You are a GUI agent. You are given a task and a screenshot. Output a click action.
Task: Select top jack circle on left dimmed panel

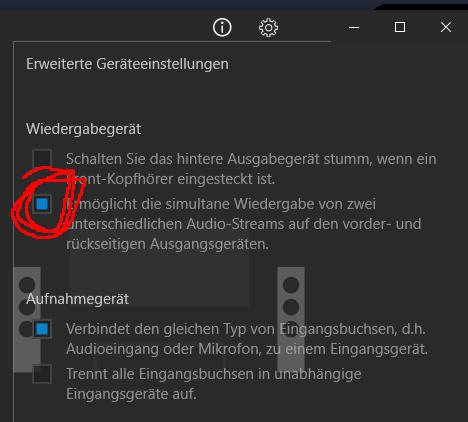click(x=27, y=285)
